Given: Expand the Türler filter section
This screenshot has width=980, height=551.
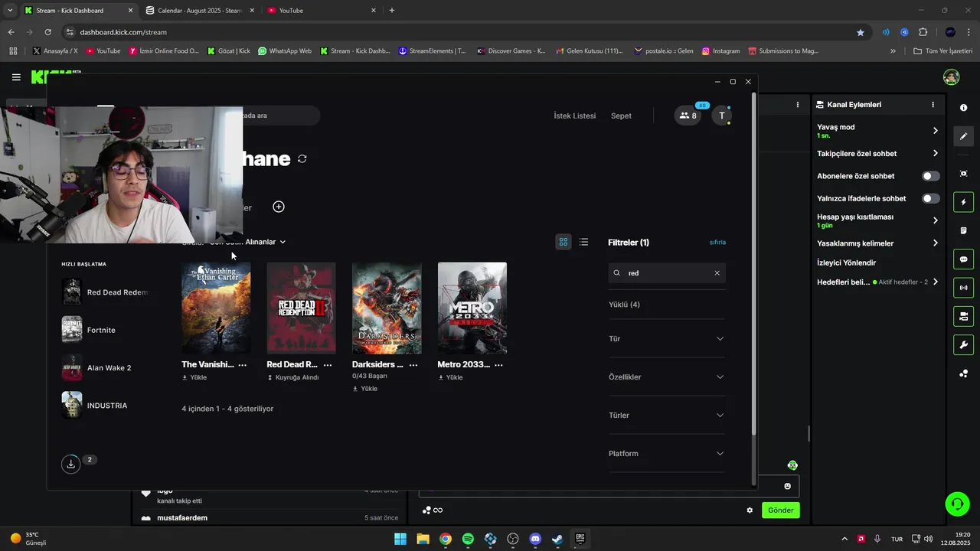Looking at the screenshot, I should (666, 416).
